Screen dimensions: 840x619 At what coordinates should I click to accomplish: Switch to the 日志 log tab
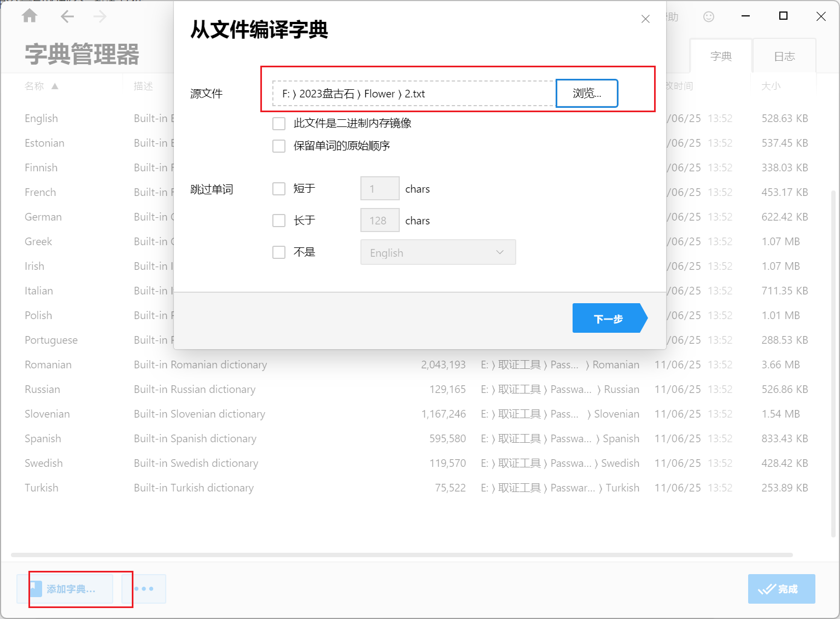784,56
